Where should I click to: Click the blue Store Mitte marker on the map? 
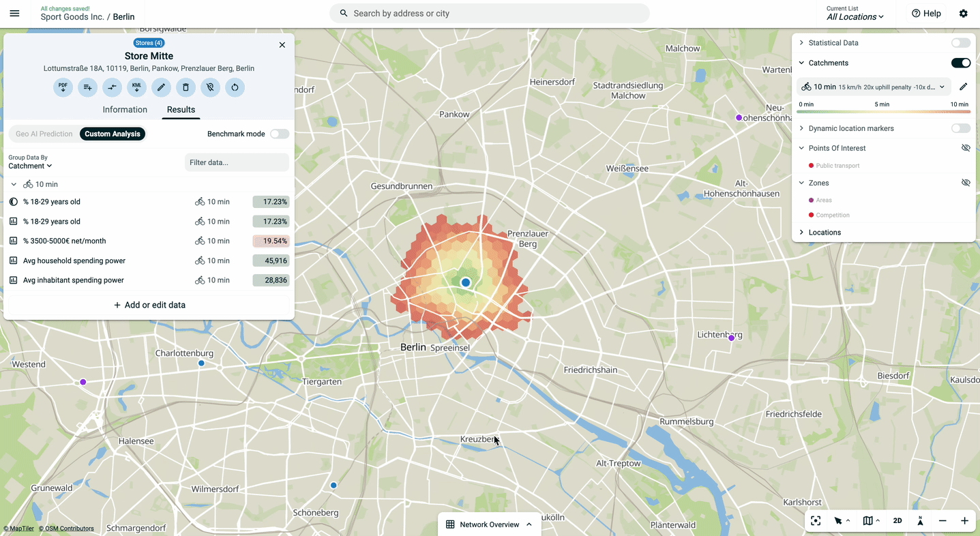[x=466, y=282]
